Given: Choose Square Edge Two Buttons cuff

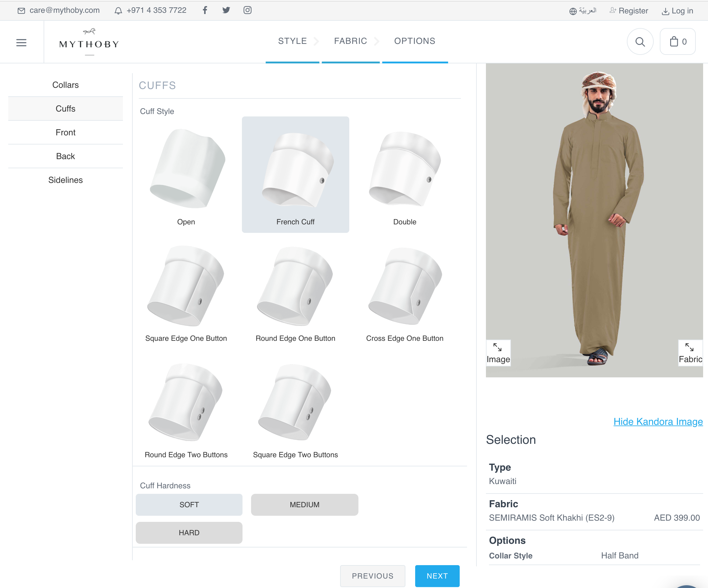Looking at the screenshot, I should point(295,408).
